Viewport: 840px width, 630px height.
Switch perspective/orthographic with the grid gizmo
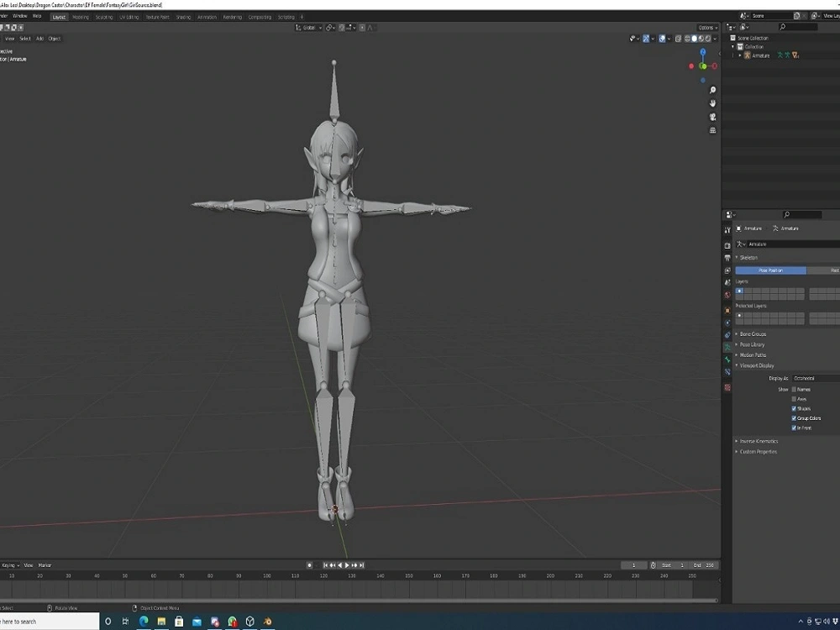(x=712, y=130)
